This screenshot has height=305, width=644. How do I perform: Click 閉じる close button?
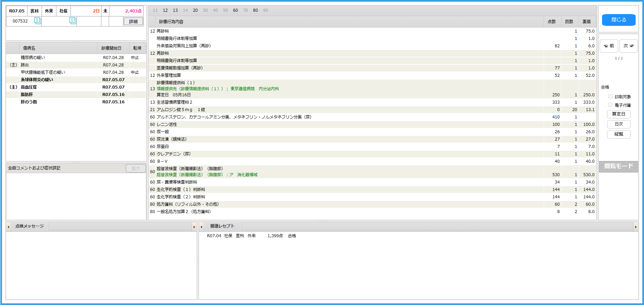(x=618, y=20)
